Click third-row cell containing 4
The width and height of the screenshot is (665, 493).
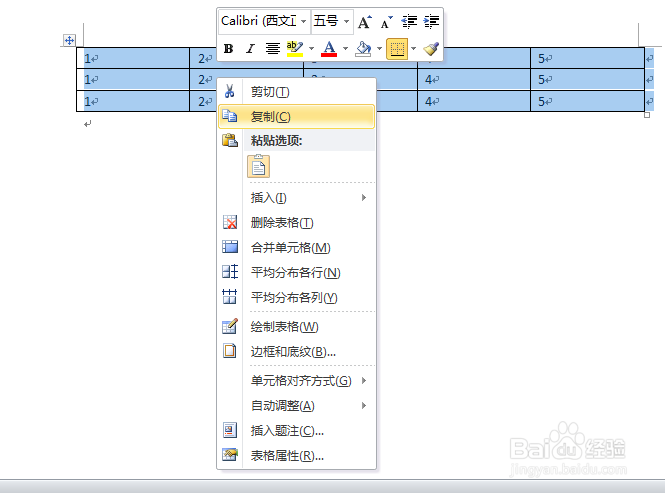[474, 101]
